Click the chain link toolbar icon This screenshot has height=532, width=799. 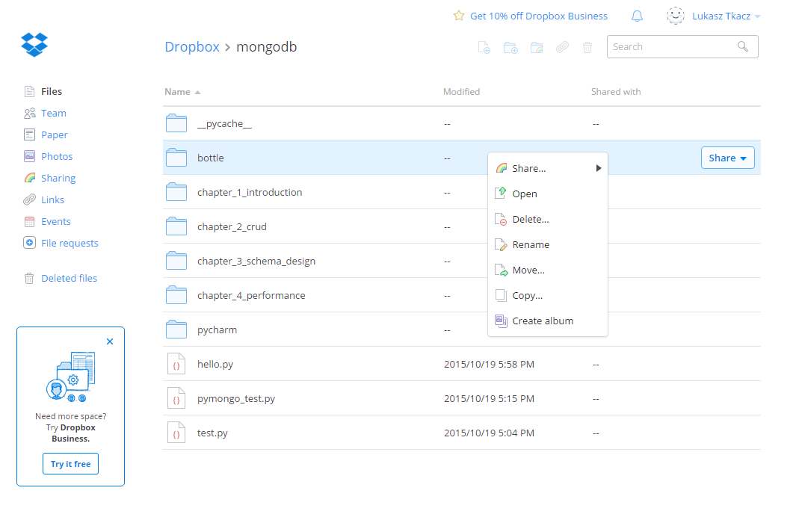562,47
